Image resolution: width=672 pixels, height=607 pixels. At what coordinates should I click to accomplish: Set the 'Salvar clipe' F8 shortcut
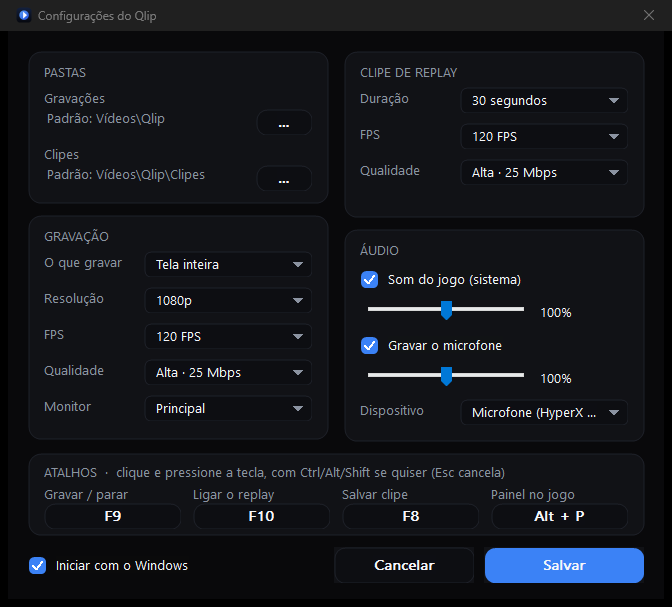click(411, 516)
